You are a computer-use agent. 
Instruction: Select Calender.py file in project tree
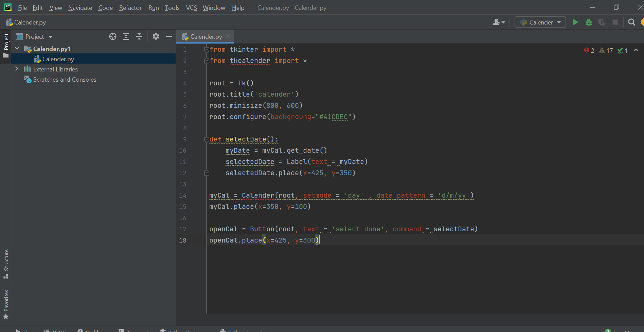pyautogui.click(x=58, y=59)
